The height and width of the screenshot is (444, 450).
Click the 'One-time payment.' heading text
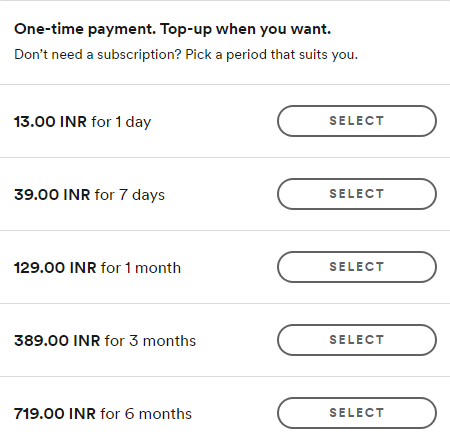(85, 29)
